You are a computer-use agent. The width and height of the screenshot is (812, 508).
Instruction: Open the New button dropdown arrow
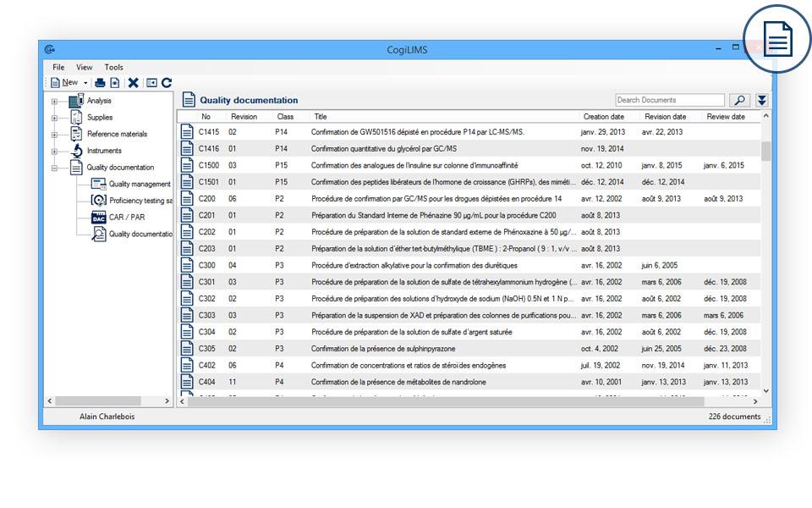click(x=85, y=82)
